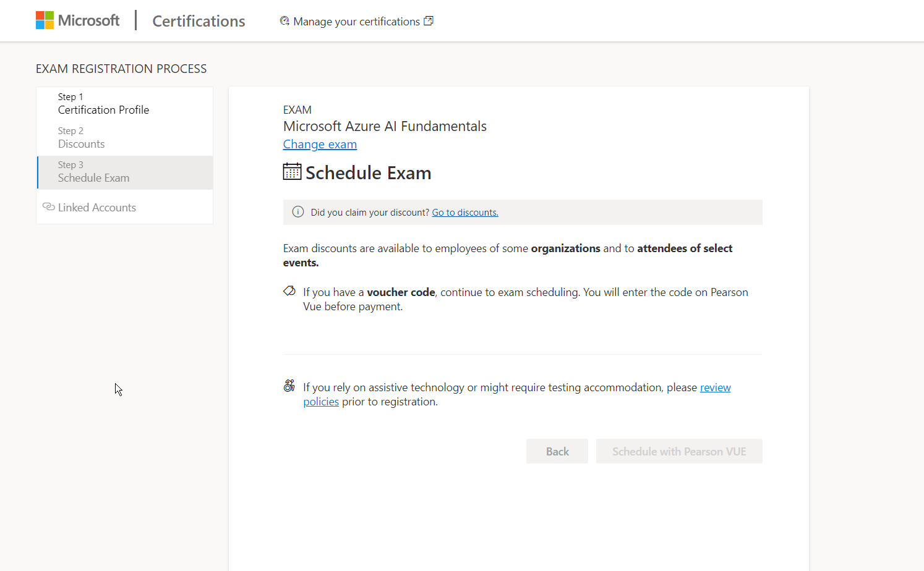Screen dimensions: 924x571
Task: Click the info icon in discount banner
Action: coord(298,212)
